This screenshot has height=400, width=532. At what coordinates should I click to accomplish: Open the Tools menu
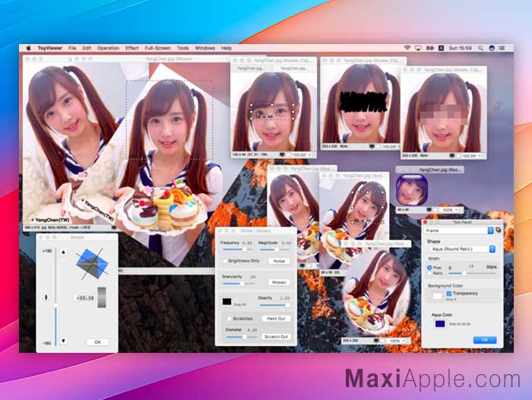[x=182, y=48]
